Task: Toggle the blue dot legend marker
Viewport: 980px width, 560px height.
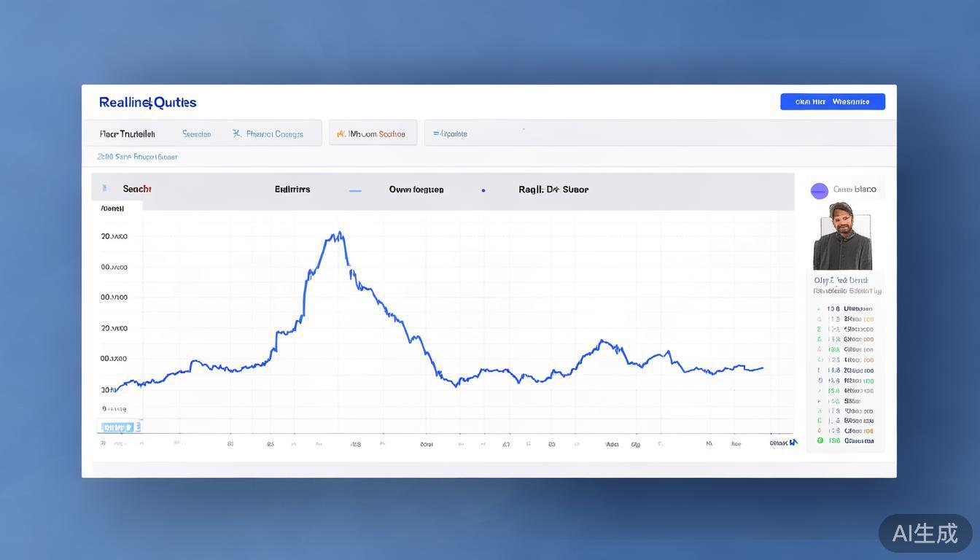Action: click(483, 190)
